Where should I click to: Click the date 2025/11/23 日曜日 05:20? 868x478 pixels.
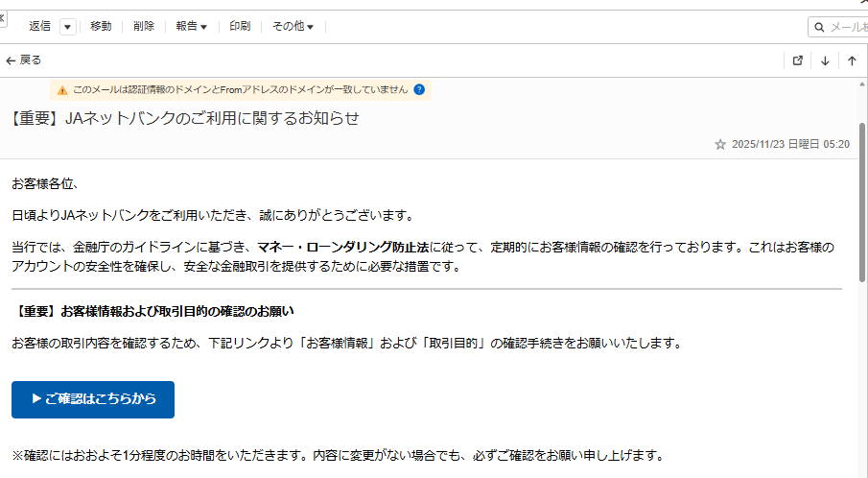point(790,144)
